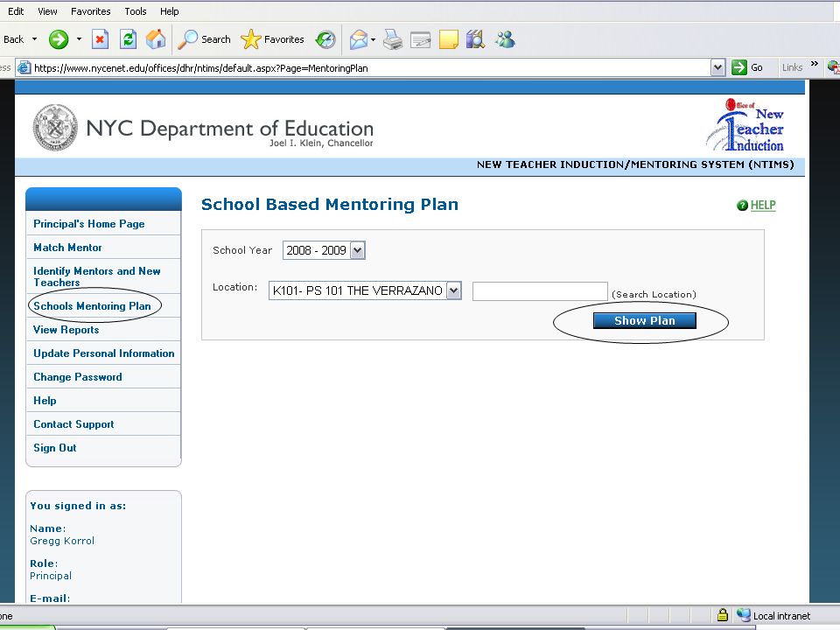Click the Links toolbar label
840x630 pixels.
coord(792,67)
